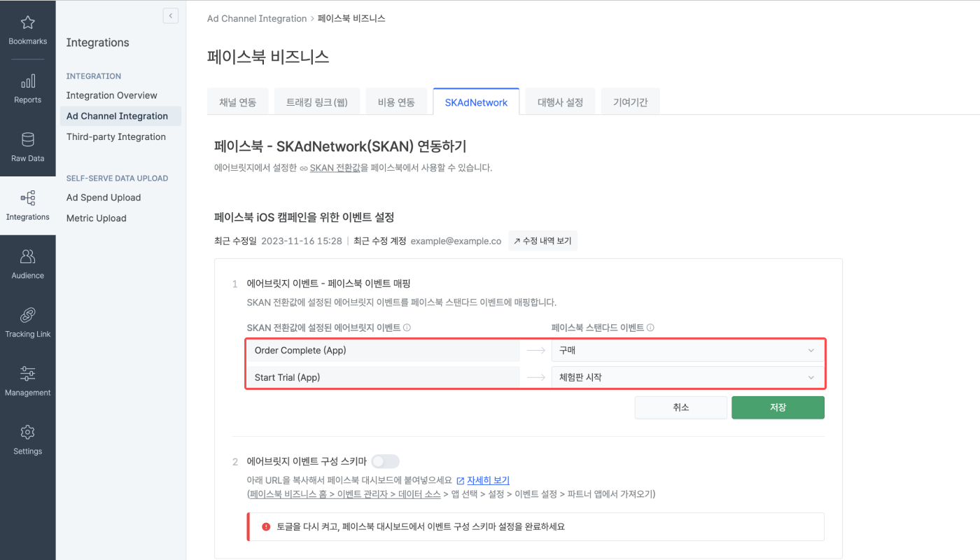Image resolution: width=980 pixels, height=560 pixels.
Task: Open Metric Upload menu item
Action: click(x=97, y=218)
